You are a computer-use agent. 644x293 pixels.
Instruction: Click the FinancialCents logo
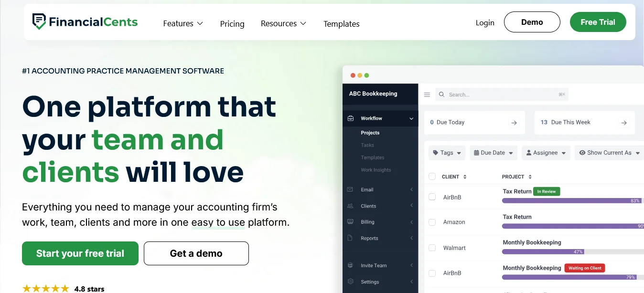coord(85,21)
